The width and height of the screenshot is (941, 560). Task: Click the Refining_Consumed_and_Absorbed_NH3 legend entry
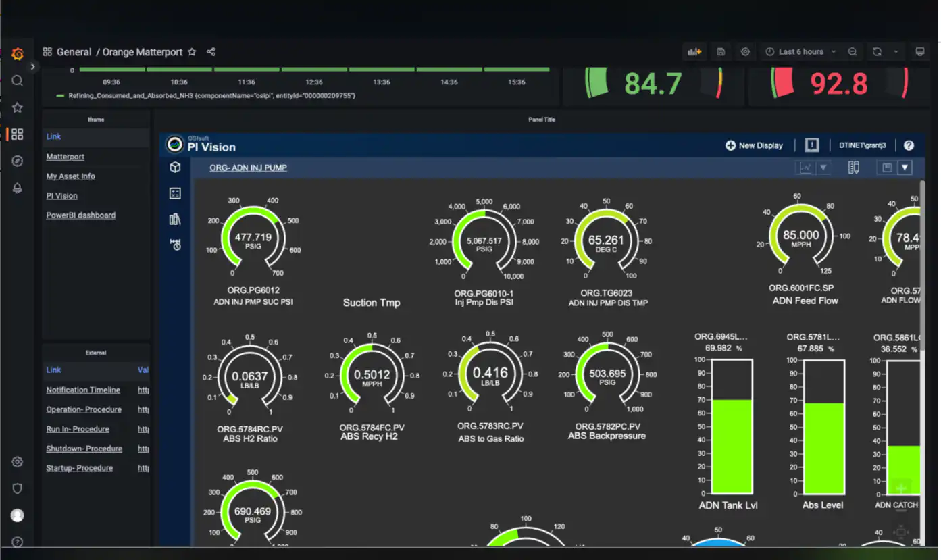pos(206,96)
